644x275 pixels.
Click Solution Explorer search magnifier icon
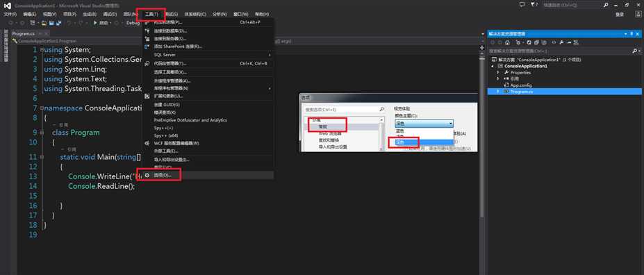pos(634,51)
